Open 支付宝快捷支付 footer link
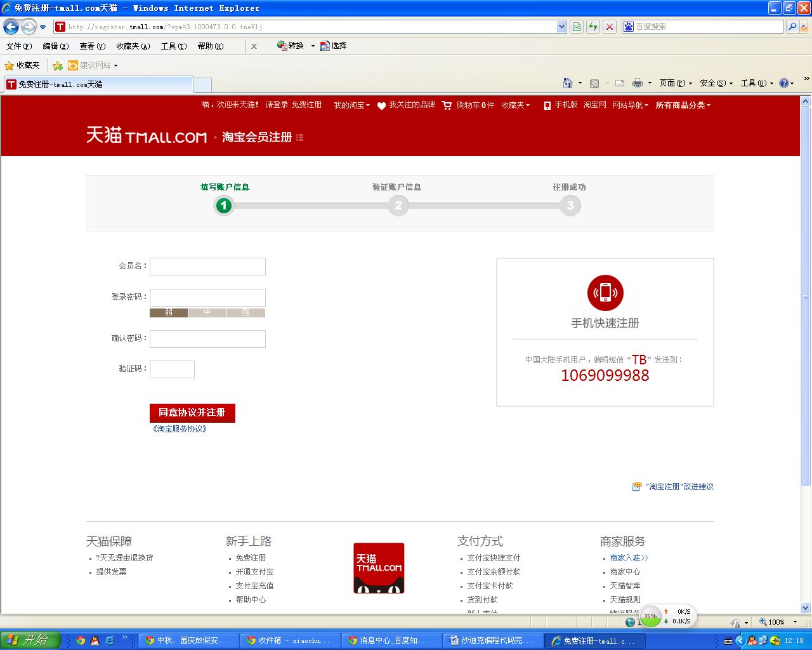812x650 pixels. click(494, 558)
